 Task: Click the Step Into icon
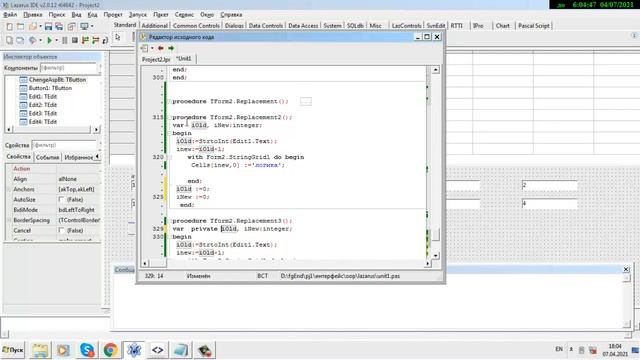pyautogui.click(x=85, y=40)
